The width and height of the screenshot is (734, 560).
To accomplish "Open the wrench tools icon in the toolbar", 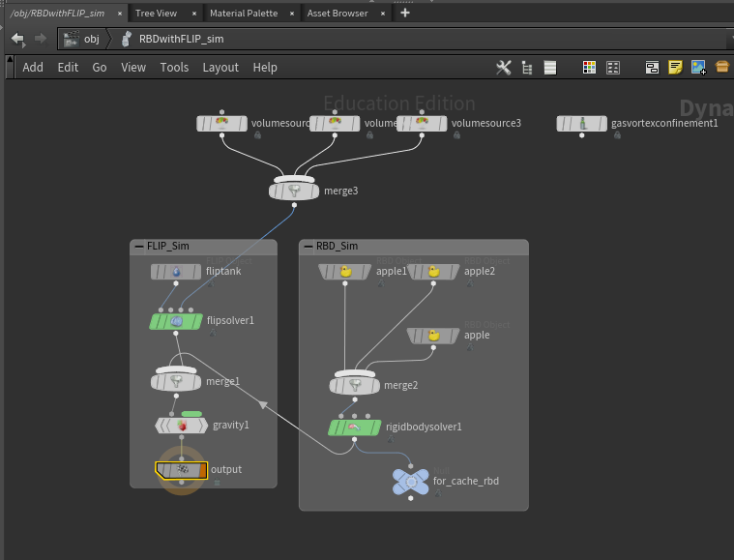I will 504,68.
